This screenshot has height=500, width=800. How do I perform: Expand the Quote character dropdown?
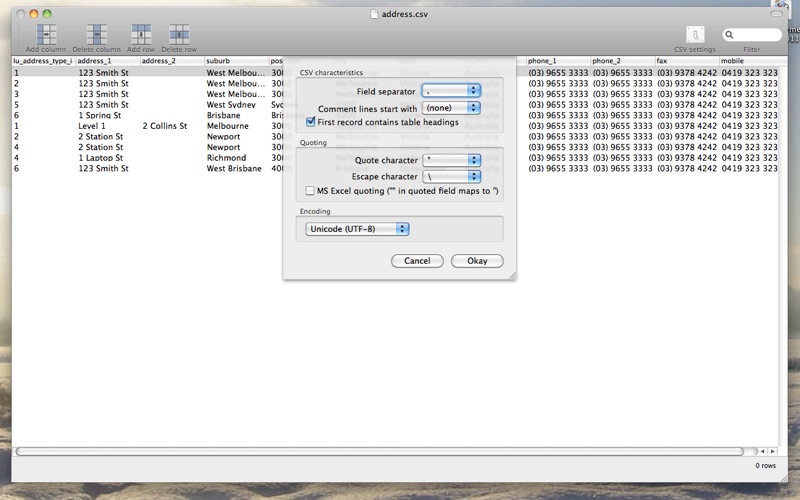point(451,160)
